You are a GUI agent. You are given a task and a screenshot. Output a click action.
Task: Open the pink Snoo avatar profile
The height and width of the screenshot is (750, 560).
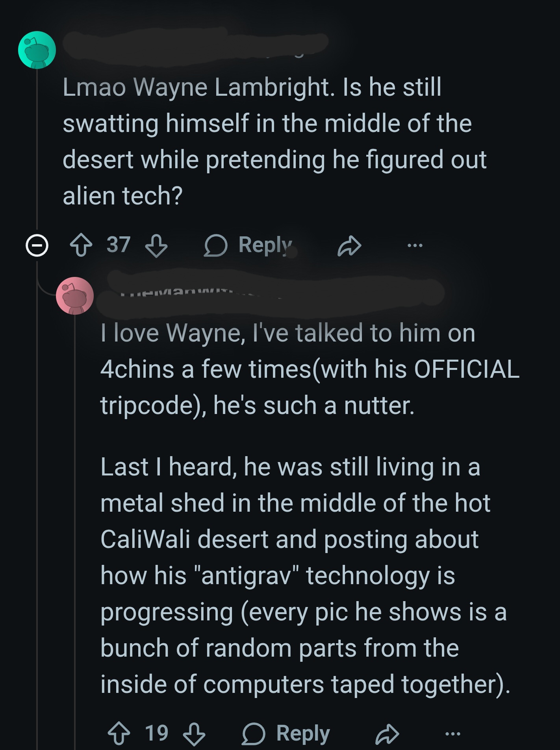click(x=75, y=296)
